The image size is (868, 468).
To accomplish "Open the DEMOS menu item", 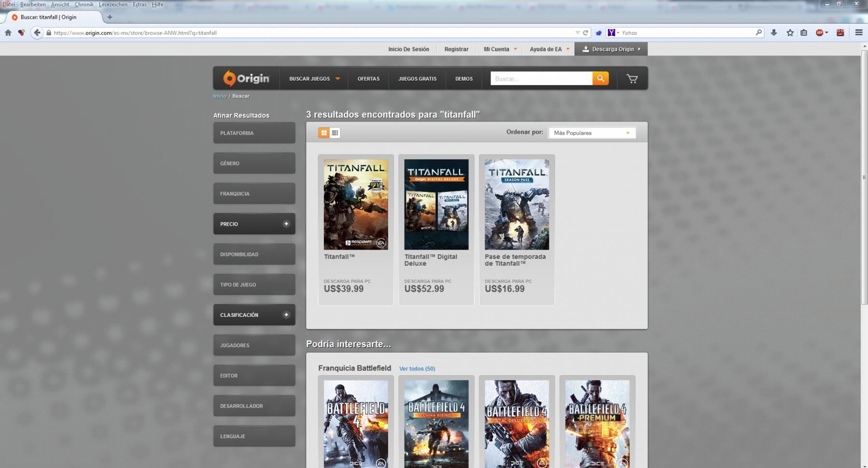I will click(x=464, y=79).
